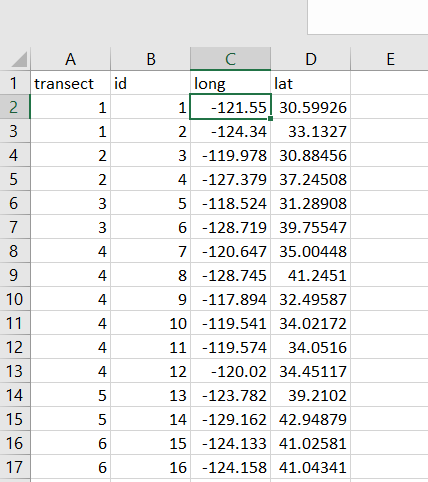Select cell containing -121.55

point(230,107)
